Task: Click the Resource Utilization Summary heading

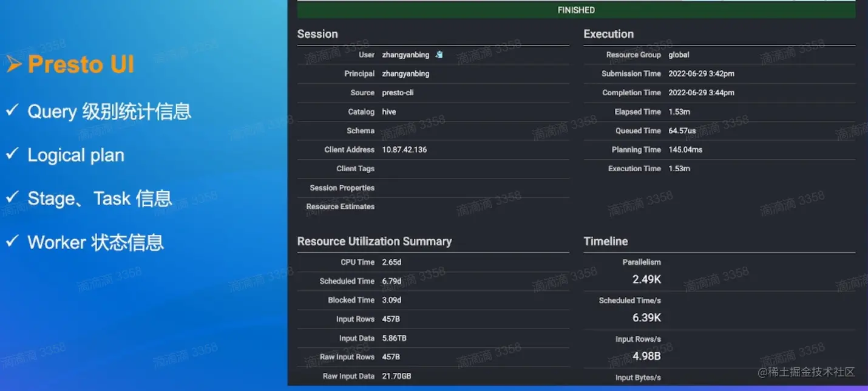Action: point(375,242)
